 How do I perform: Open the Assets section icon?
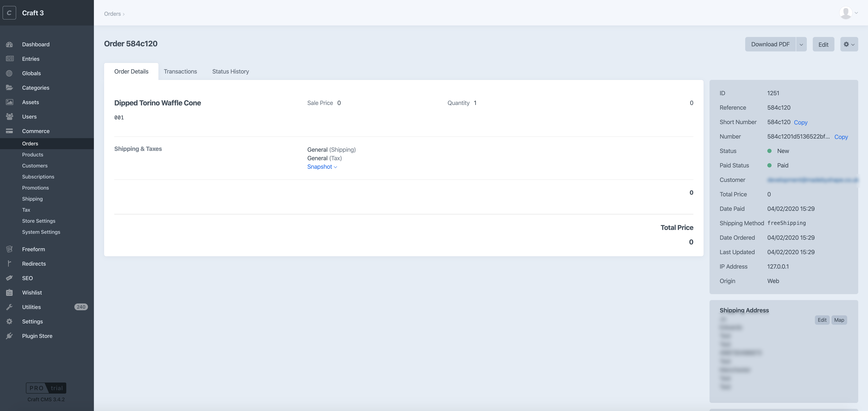point(9,102)
